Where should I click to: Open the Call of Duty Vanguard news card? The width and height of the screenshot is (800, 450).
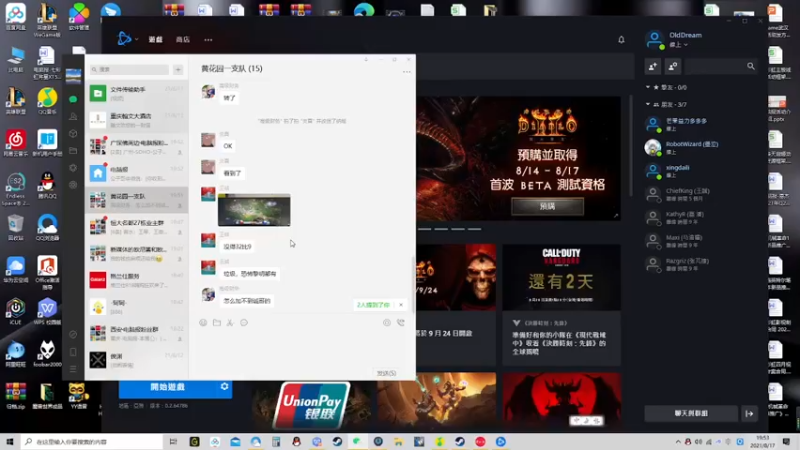pyautogui.click(x=561, y=305)
